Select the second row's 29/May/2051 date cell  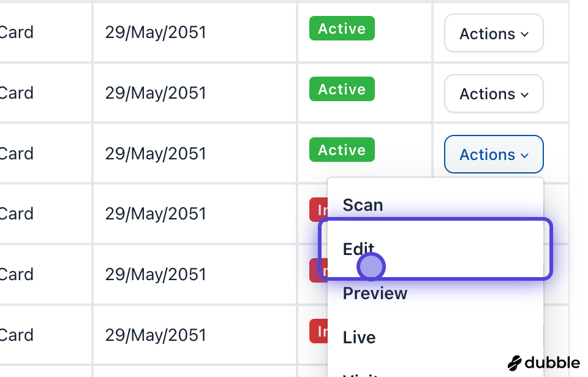point(156,93)
